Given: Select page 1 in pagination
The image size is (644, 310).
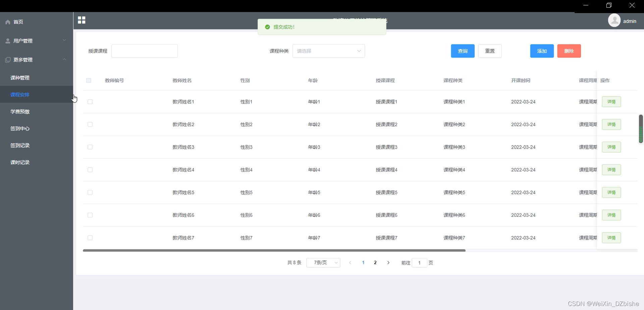Looking at the screenshot, I should [363, 263].
